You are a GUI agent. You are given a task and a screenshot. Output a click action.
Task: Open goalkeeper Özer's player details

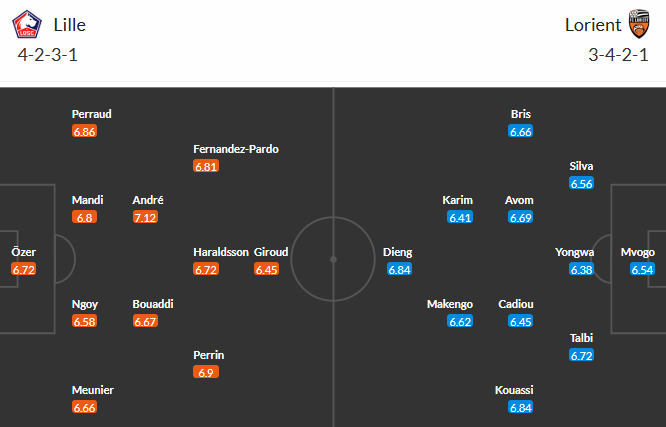[x=24, y=252]
